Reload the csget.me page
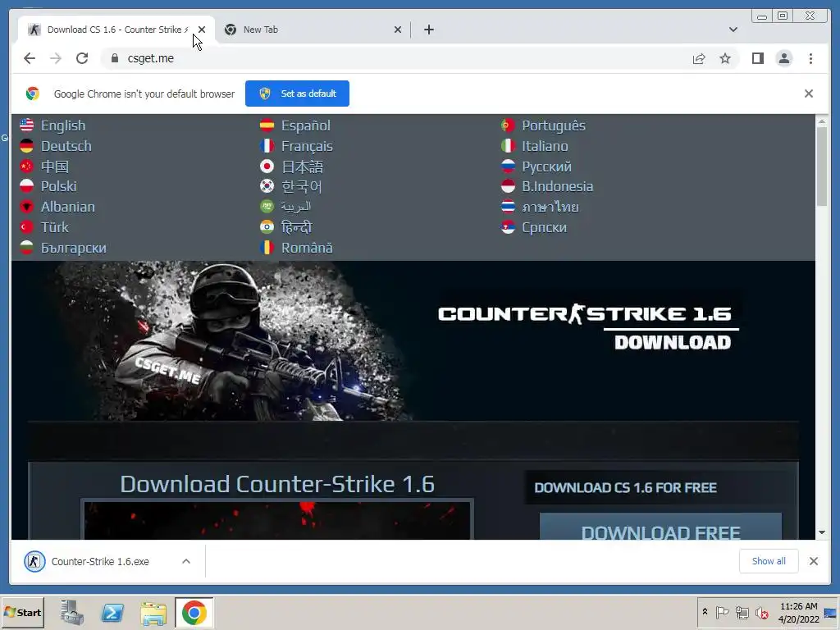Image resolution: width=840 pixels, height=630 pixels. pos(82,58)
